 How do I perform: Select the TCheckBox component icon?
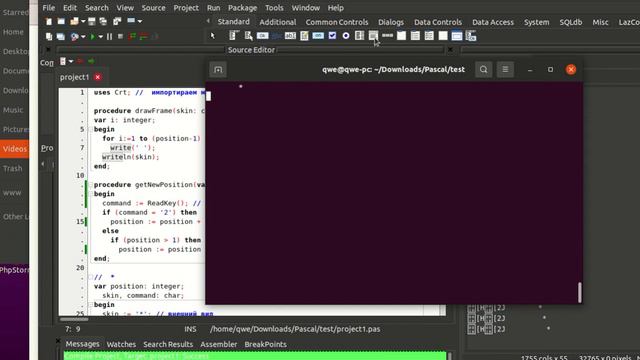pyautogui.click(x=332, y=36)
